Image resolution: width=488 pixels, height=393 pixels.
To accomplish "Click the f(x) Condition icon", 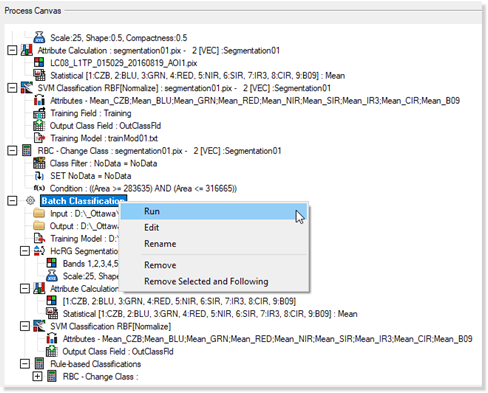I will pyautogui.click(x=39, y=188).
